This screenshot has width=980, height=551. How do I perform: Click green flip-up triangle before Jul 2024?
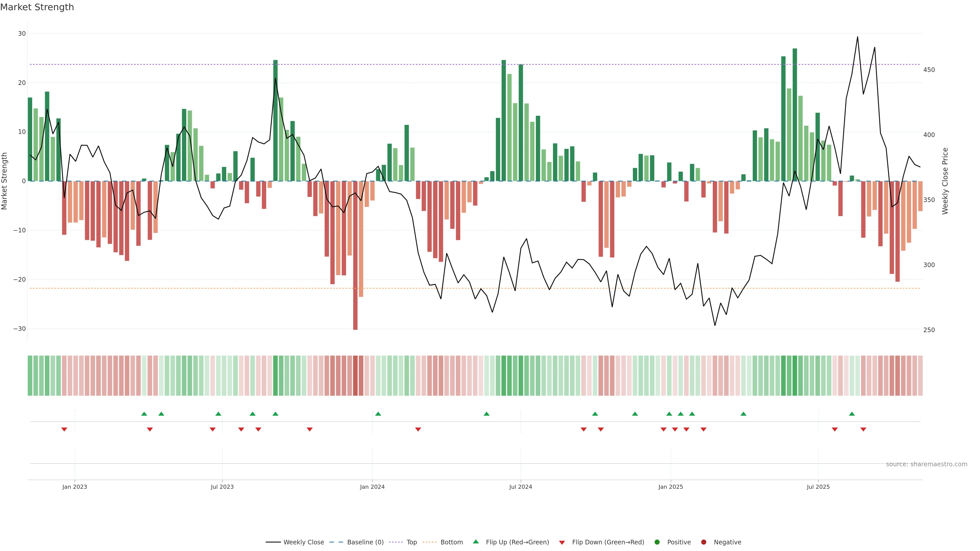(487, 414)
